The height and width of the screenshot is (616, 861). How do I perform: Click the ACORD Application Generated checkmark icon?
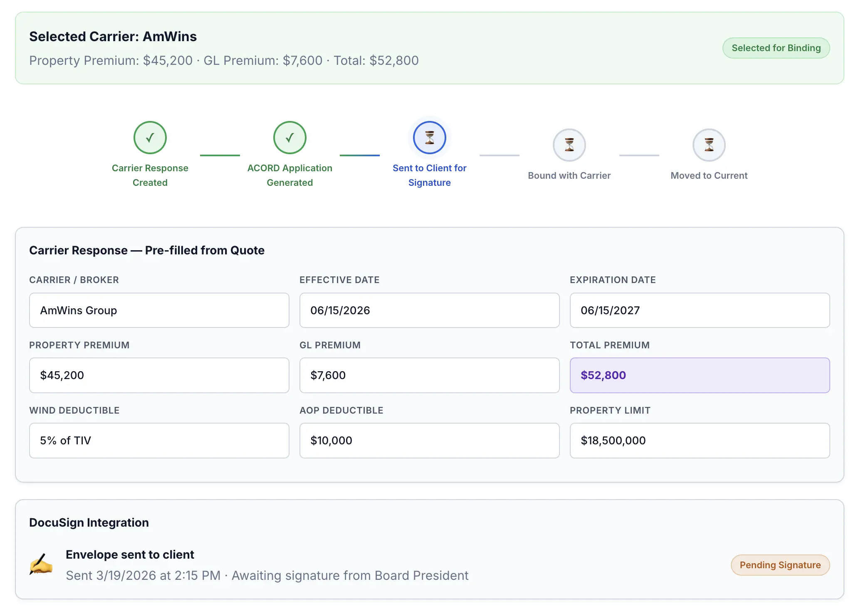click(289, 138)
